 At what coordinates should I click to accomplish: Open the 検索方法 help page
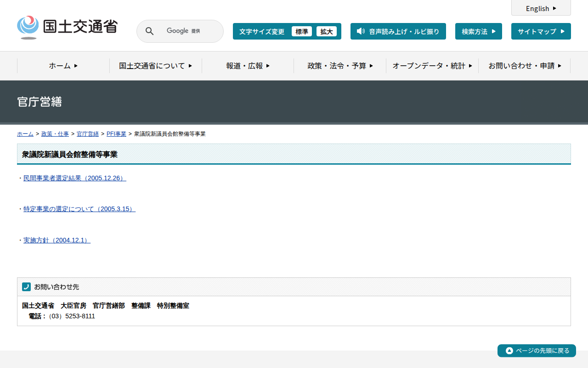tap(478, 31)
